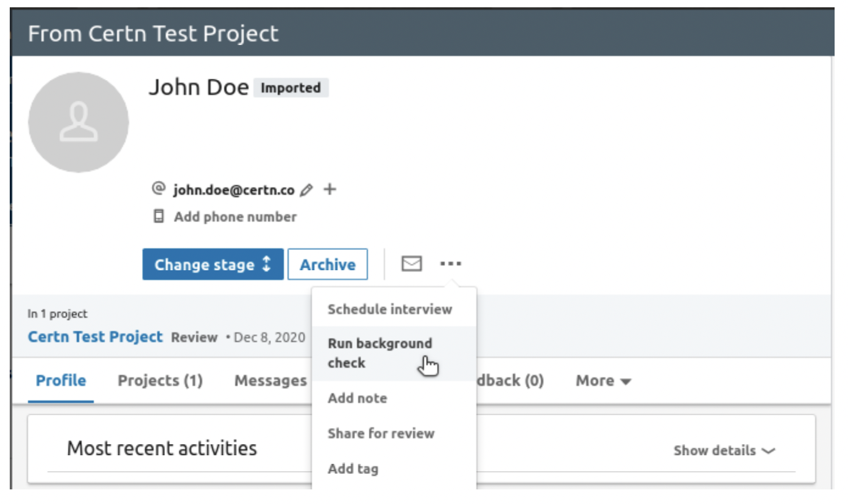Screen dimensions: 848x504
Task: Open the three-dot more actions menu
Action: tap(451, 264)
